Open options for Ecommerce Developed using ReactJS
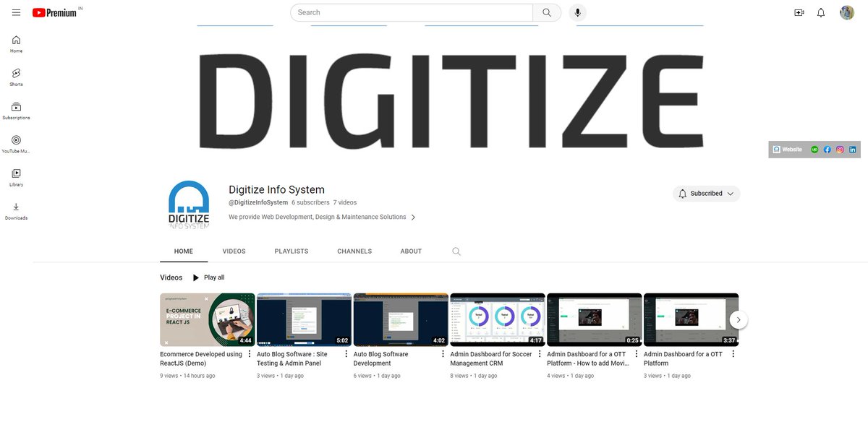This screenshot has width=868, height=435. point(250,354)
